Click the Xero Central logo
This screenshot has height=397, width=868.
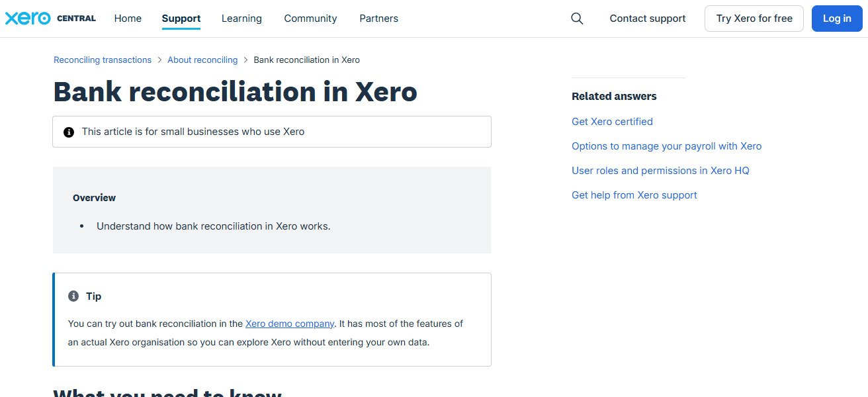(x=50, y=18)
